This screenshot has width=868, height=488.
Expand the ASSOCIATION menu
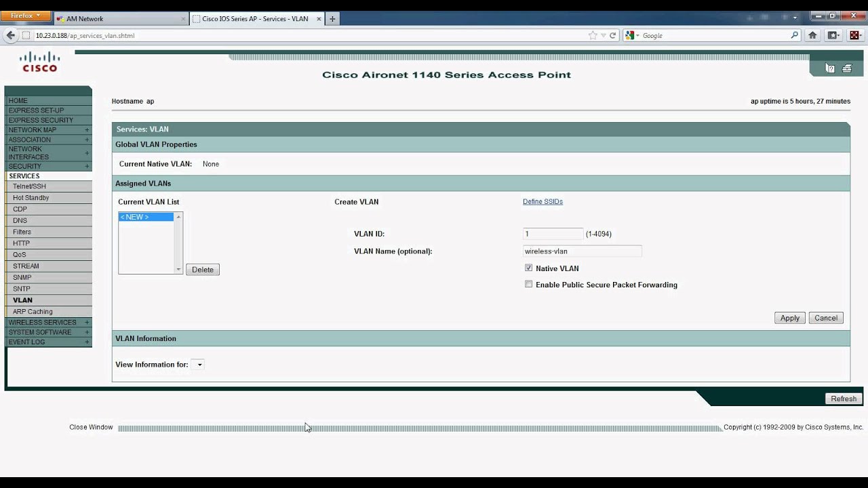coord(87,140)
